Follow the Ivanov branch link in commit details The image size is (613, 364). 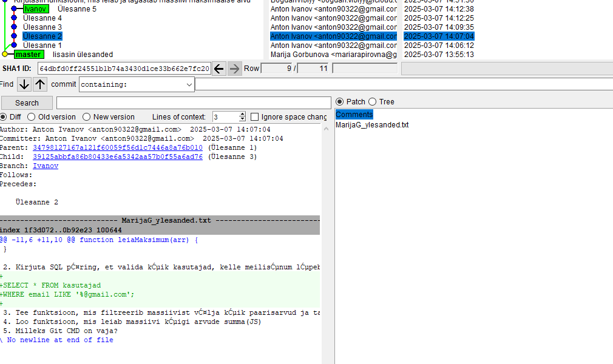[x=46, y=166]
